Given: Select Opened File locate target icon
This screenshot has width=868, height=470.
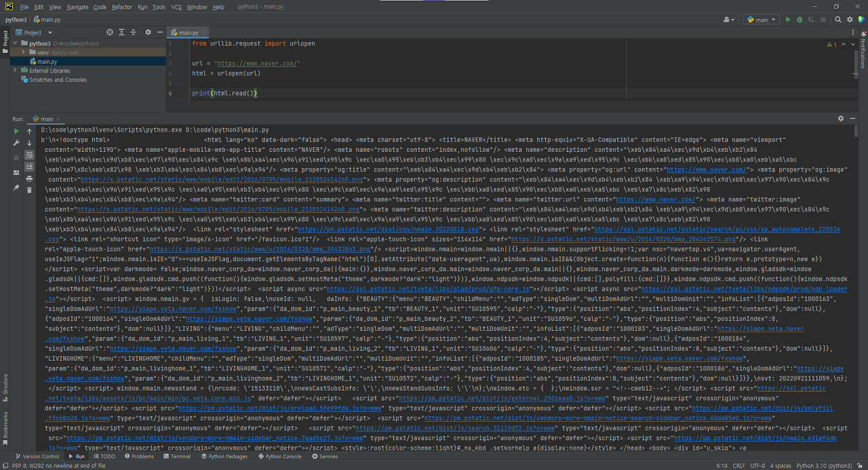Looking at the screenshot, I should click(x=111, y=32).
